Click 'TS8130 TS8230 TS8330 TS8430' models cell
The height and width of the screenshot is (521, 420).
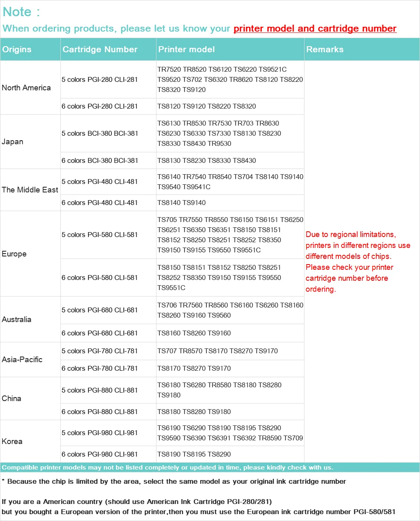tap(230, 160)
